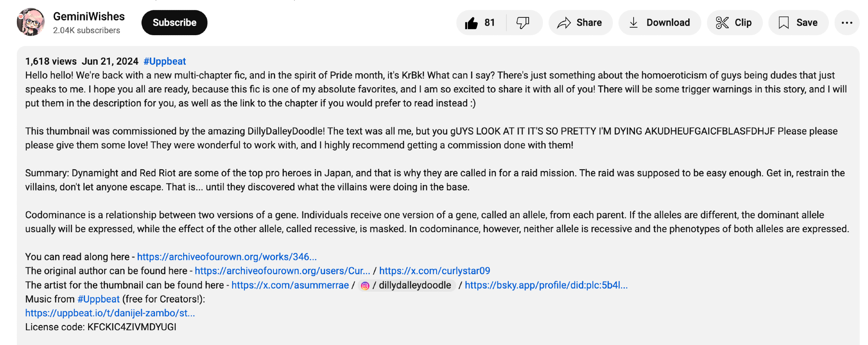Open the x.com/curlystar09 link
This screenshot has height=345, width=868.
point(434,271)
